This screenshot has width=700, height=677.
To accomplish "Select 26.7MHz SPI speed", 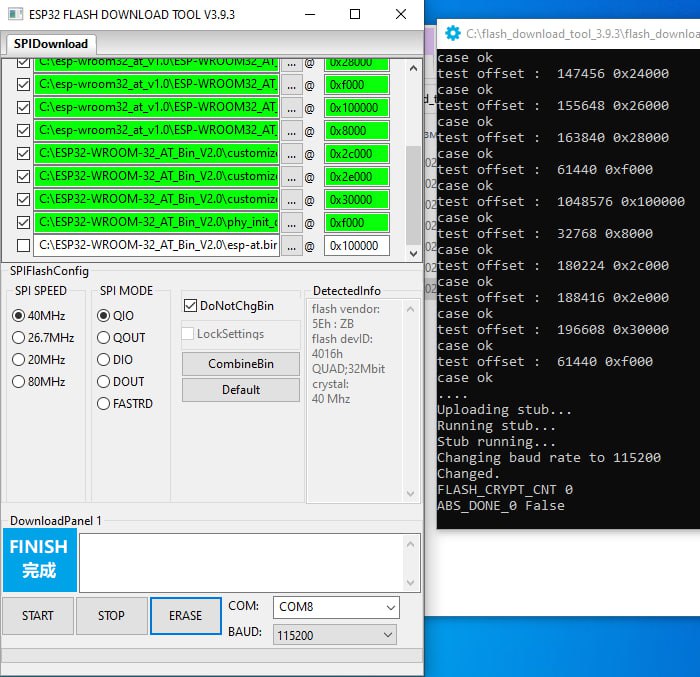I will coord(18,338).
